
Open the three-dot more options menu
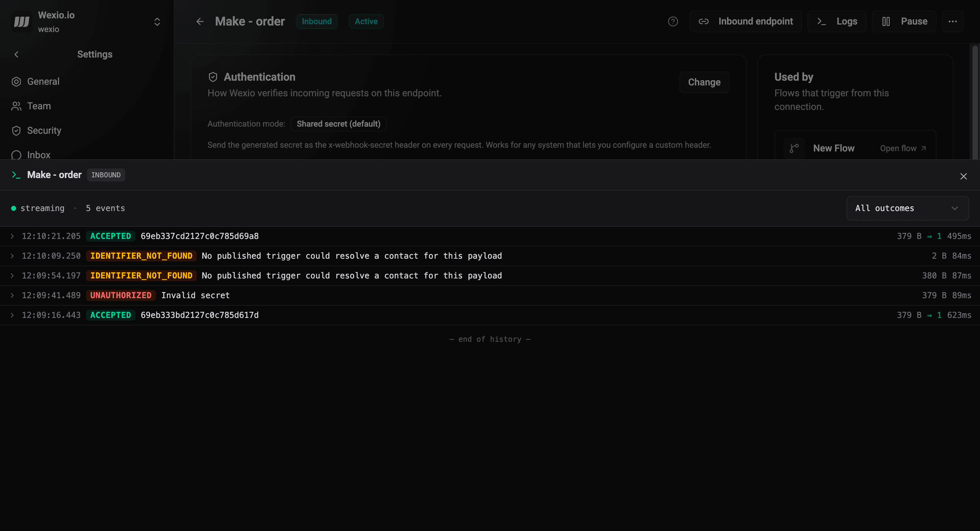[953, 21]
